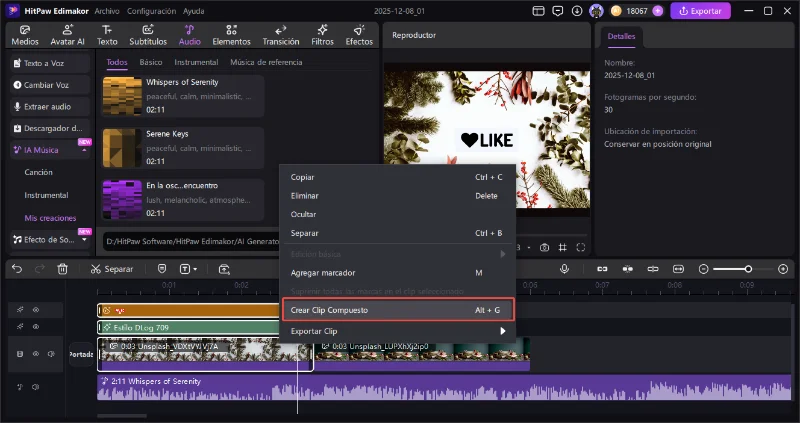Viewport: 800px width, 423px height.
Task: Open the Filtros panel
Action: pos(322,36)
